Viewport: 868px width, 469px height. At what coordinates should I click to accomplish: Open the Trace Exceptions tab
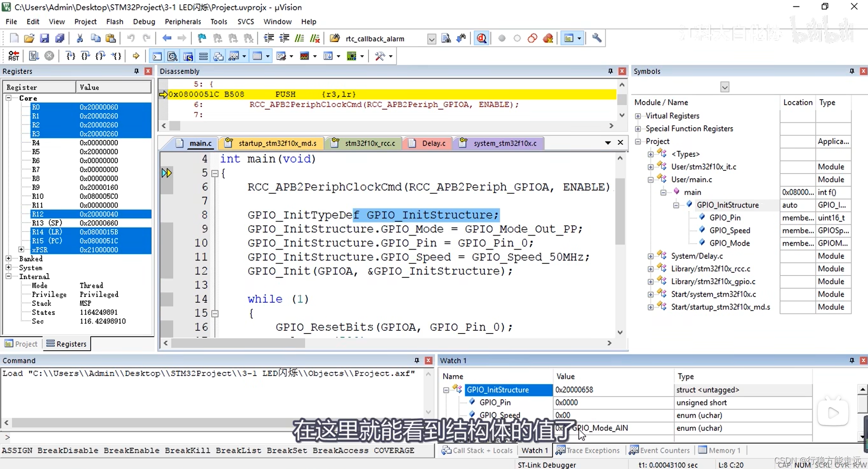tap(588, 450)
